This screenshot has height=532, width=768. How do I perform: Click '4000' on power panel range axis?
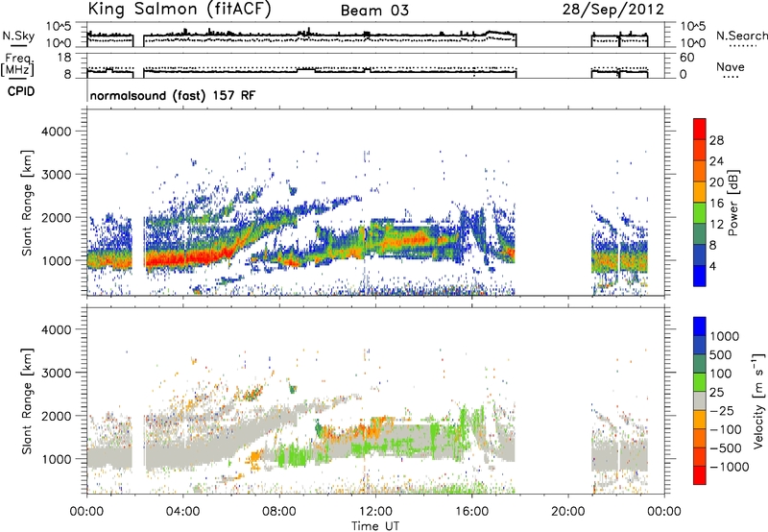point(56,132)
